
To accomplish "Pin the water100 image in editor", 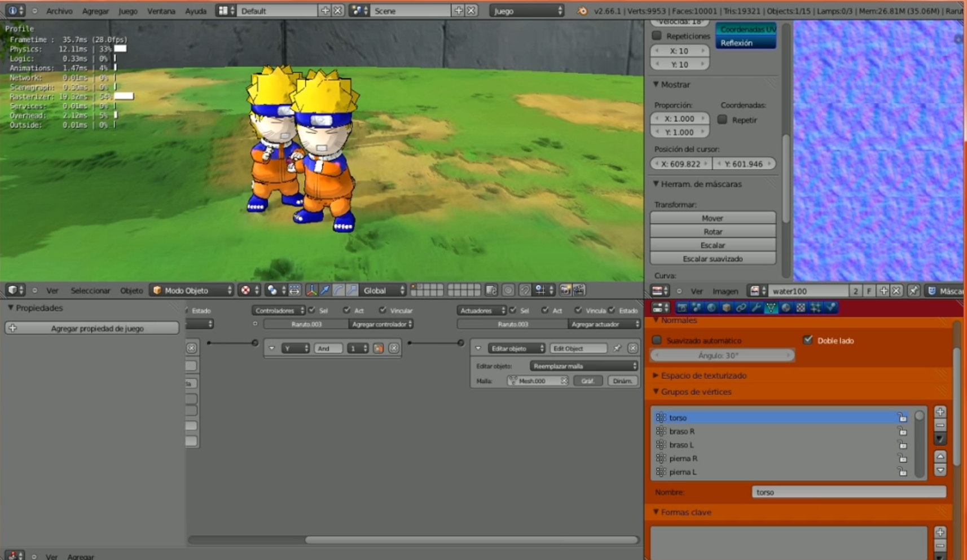I will click(913, 291).
